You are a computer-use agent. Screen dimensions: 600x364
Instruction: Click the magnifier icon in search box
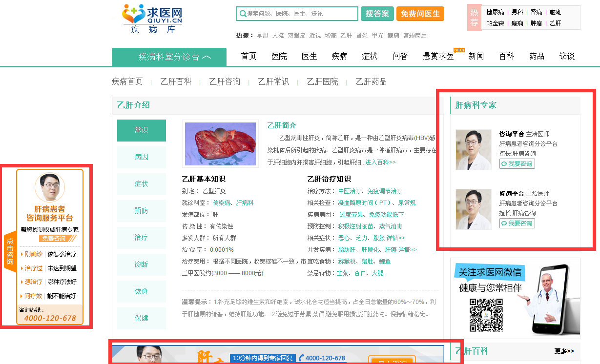pyautogui.click(x=243, y=14)
